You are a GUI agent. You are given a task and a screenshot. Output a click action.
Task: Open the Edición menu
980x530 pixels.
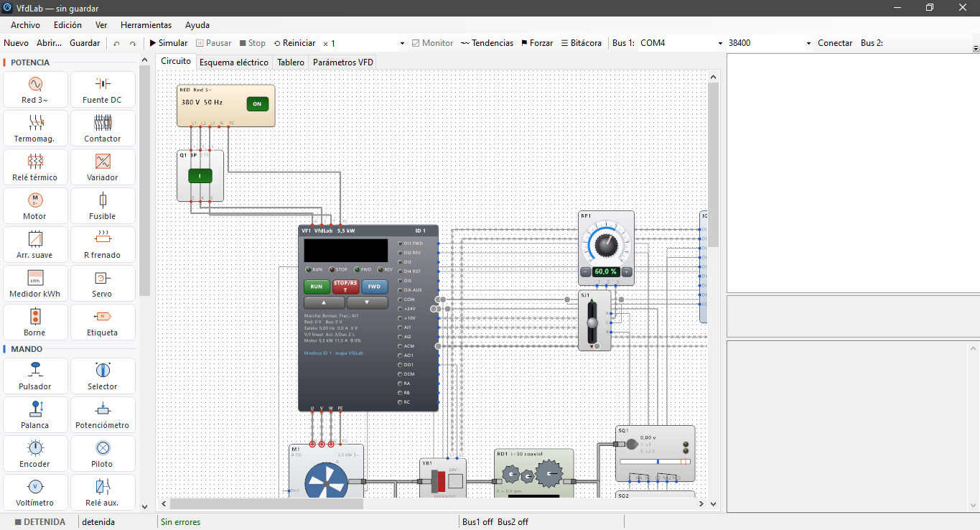point(67,25)
